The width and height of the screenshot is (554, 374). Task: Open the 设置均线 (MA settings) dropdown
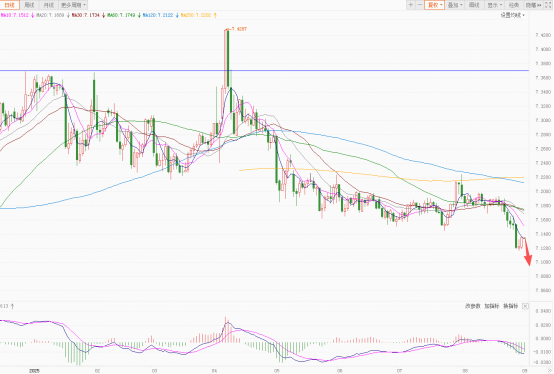(512, 15)
